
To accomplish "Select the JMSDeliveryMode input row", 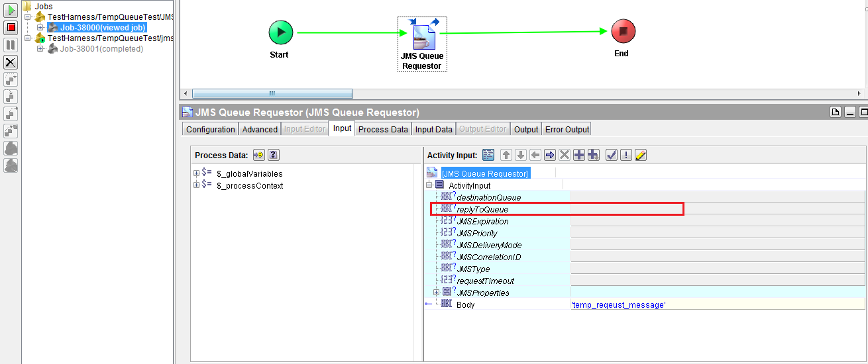I will 489,245.
